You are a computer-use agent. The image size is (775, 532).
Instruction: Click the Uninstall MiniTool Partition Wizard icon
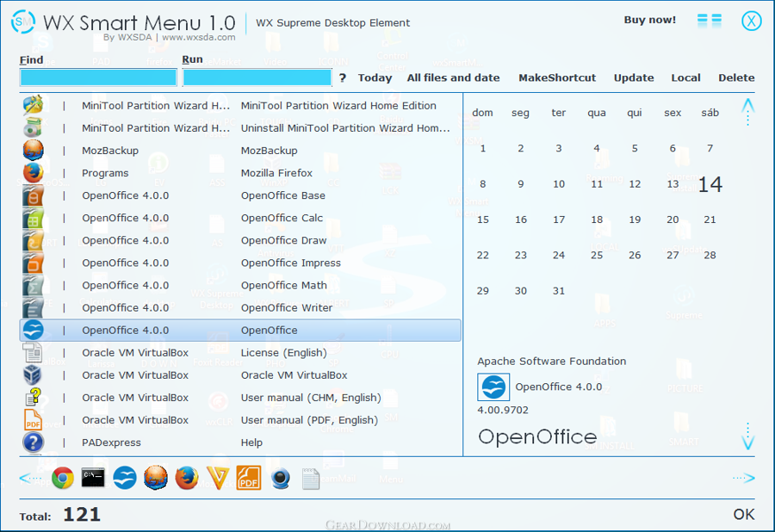tap(33, 128)
